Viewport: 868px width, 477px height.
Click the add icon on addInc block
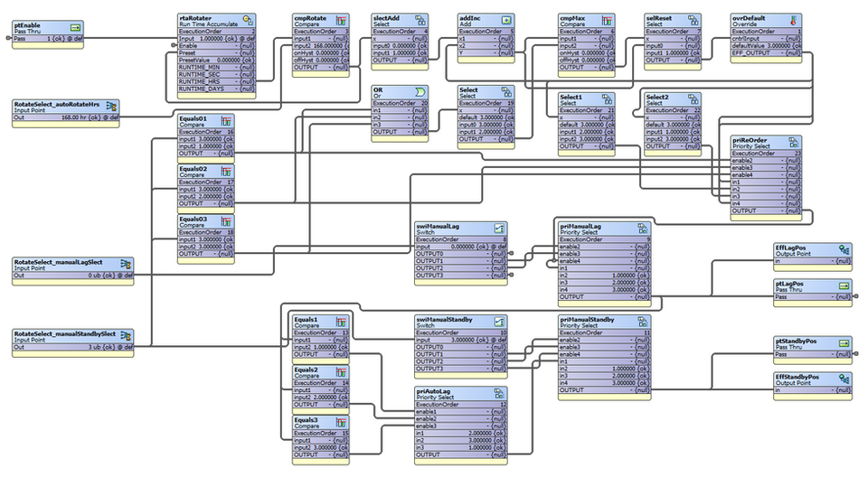[x=506, y=21]
